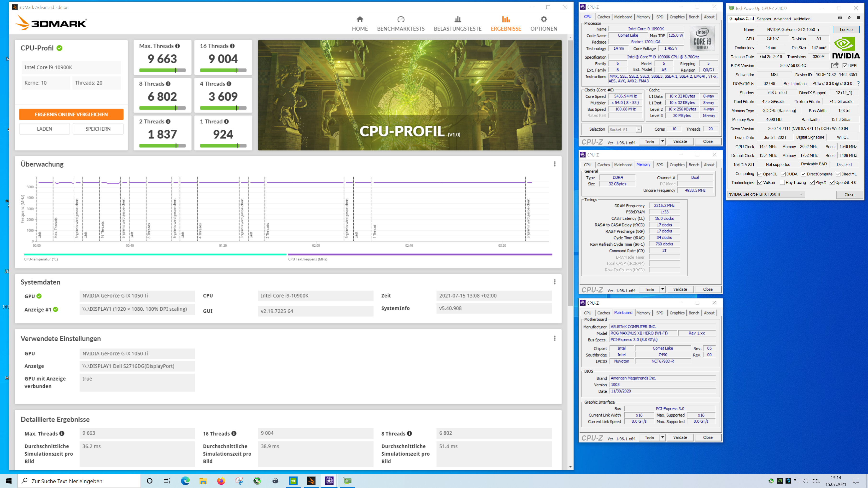Open Überwachung three-dot menu
Image resolution: width=868 pixels, height=488 pixels.
click(x=555, y=164)
